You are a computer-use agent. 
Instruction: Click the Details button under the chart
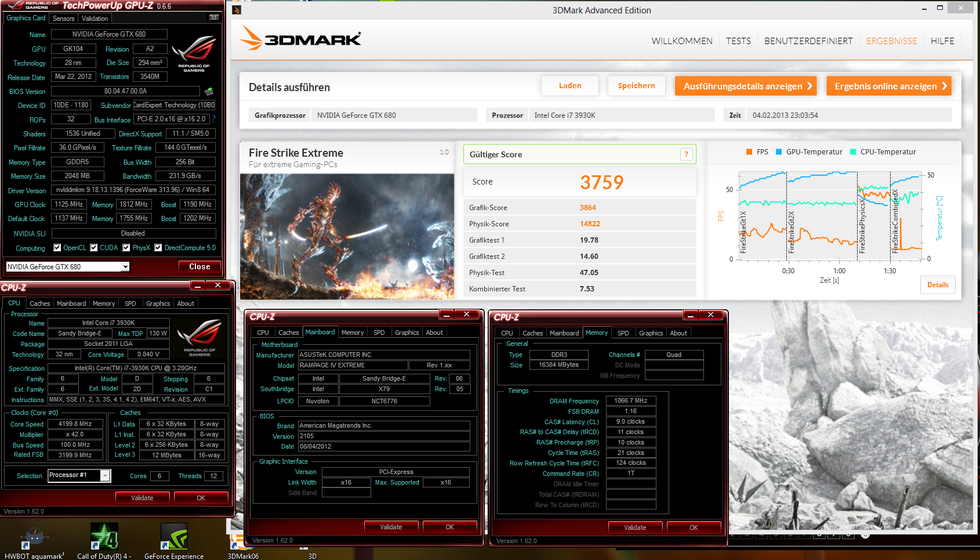click(938, 284)
